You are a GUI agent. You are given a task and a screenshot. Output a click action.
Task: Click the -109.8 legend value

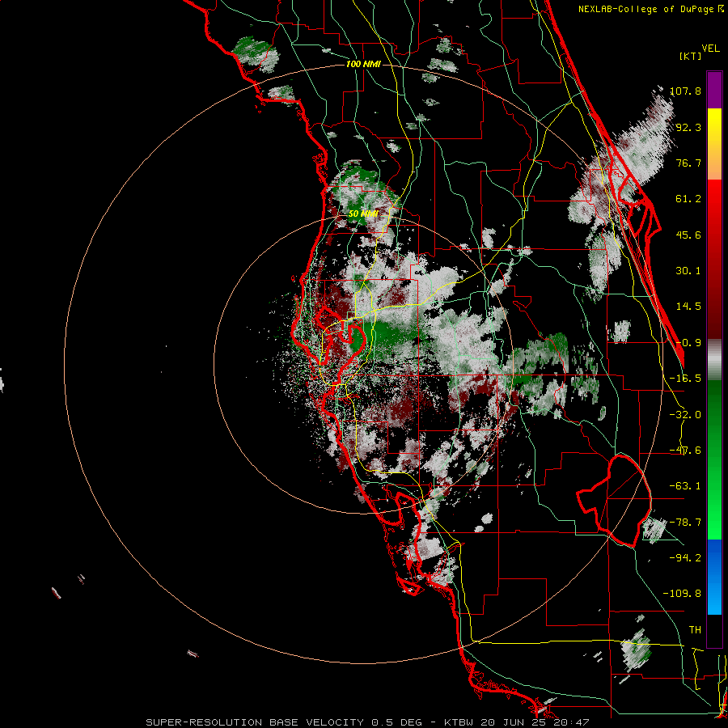[682, 594]
